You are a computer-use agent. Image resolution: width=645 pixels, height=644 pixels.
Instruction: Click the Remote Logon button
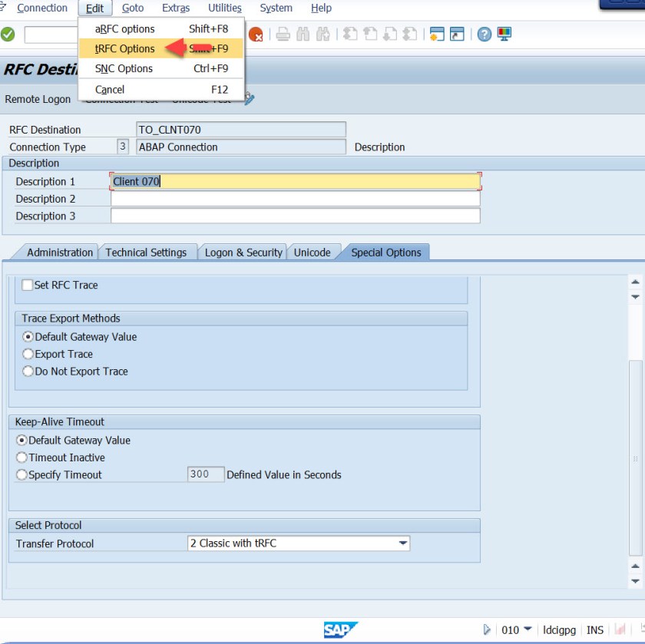(x=38, y=99)
